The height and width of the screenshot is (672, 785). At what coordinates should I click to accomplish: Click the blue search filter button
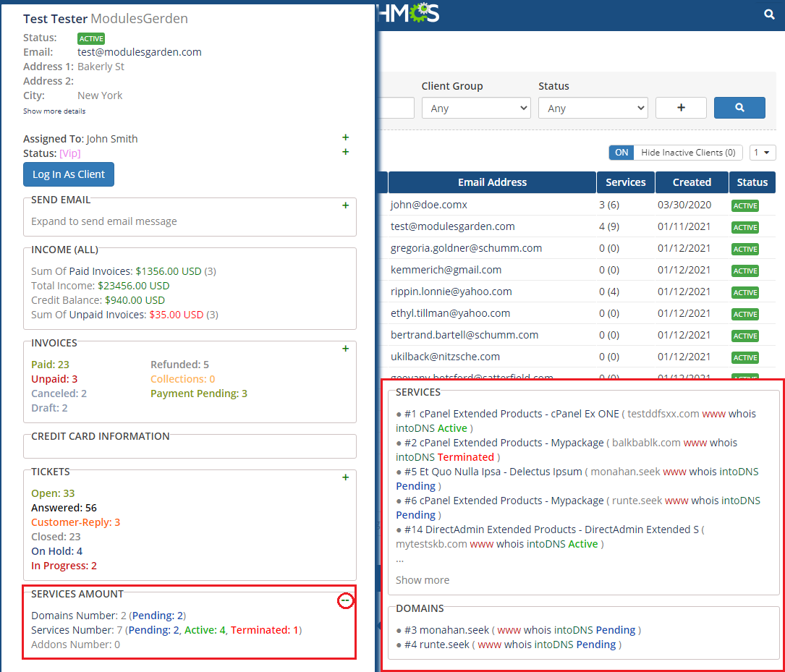coord(739,108)
